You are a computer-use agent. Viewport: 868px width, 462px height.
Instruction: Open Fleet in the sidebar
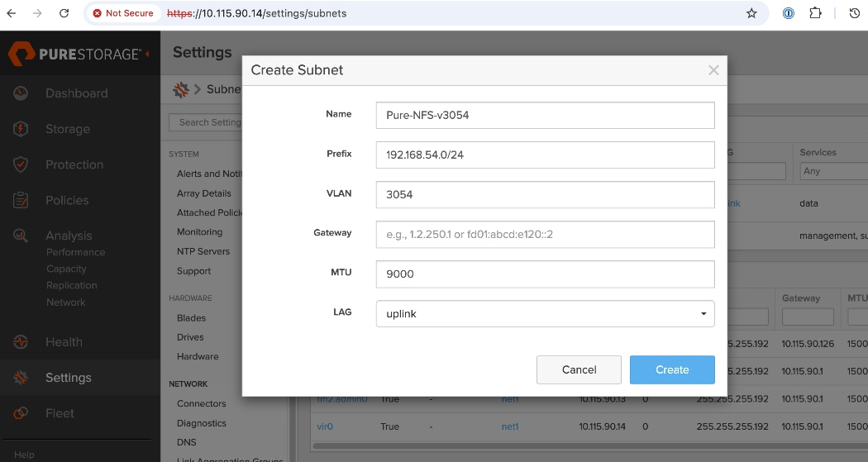coord(60,412)
